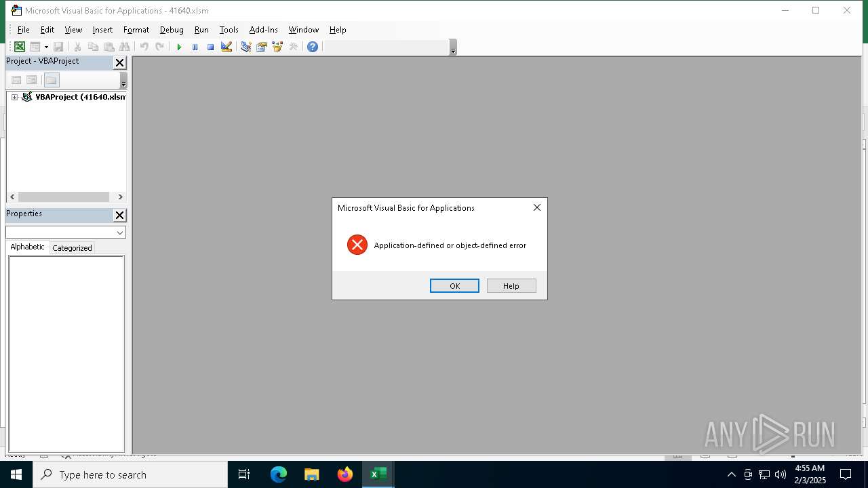Click project tree scrollbar right arrow
868x488 pixels.
click(120, 197)
